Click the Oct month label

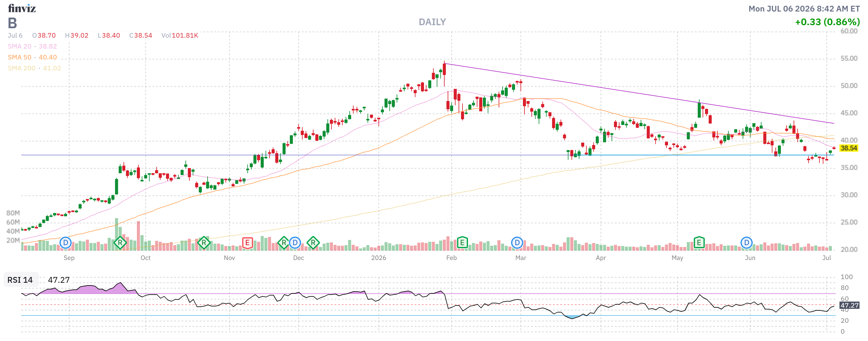(x=146, y=258)
